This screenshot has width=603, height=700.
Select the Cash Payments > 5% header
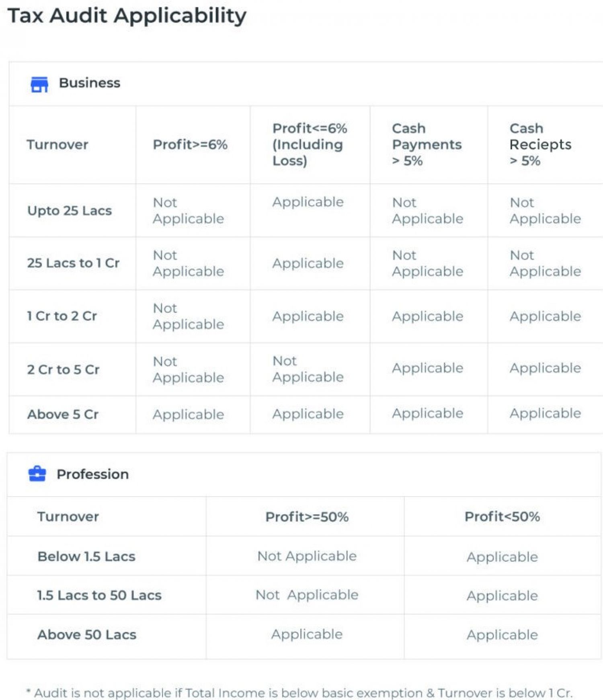(427, 144)
